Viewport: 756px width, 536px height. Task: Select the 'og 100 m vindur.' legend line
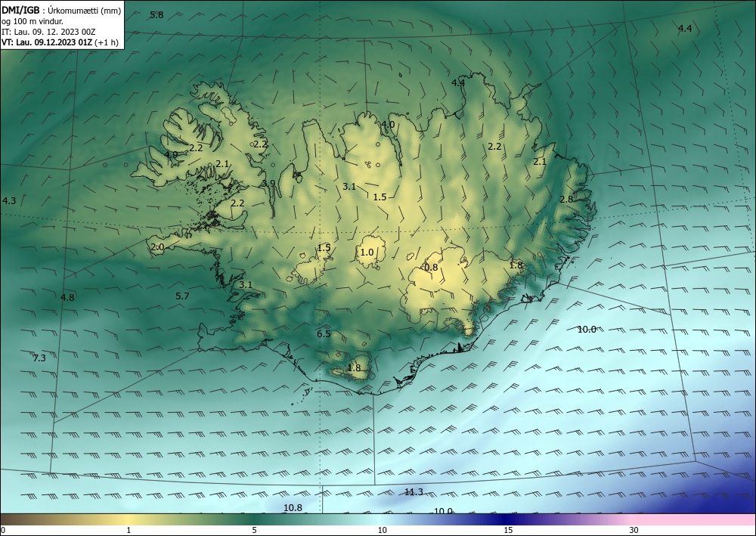[x=33, y=21]
